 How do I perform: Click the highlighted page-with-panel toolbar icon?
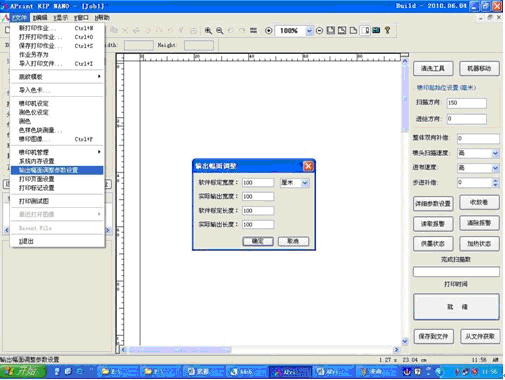(365, 31)
